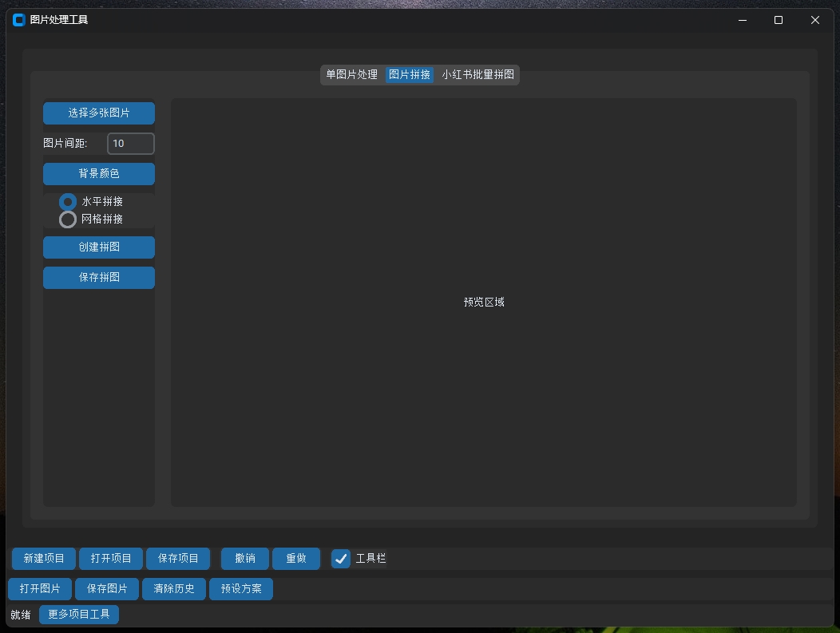
Task: Click the 更多项目工具 button
Action: tap(79, 615)
